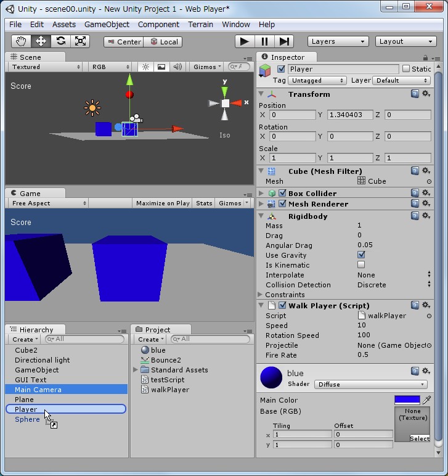Select the Hand tool in toolbar
The image size is (448, 476).
pyautogui.click(x=22, y=41)
